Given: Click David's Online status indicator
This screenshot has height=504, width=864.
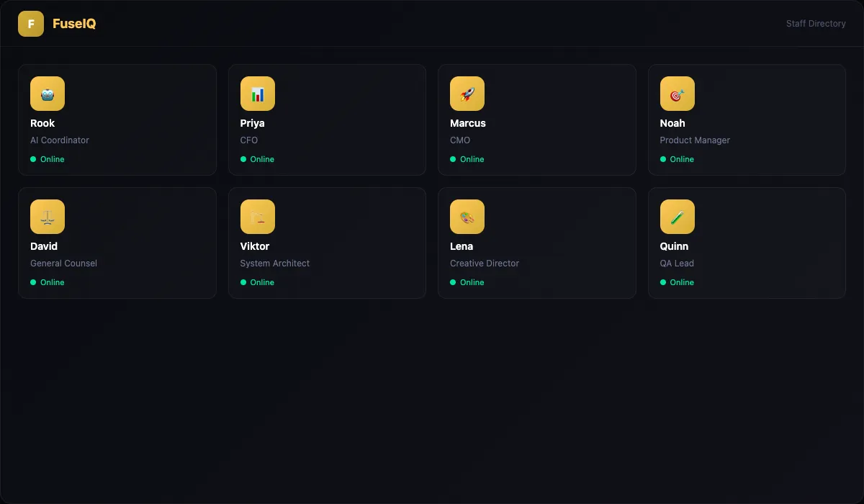Looking at the screenshot, I should click(x=48, y=282).
